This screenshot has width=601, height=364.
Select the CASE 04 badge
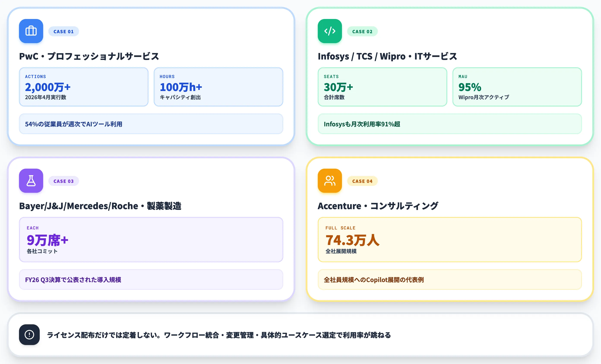pyautogui.click(x=362, y=181)
